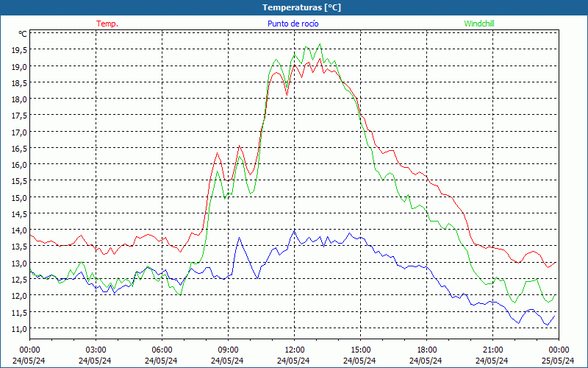Click the 24/05/24 date under 03:00
588x368 pixels.
point(95,361)
